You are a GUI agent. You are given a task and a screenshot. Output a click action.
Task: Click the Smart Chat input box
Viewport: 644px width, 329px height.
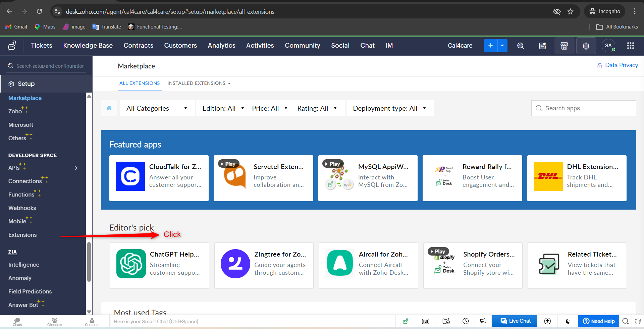click(x=252, y=321)
